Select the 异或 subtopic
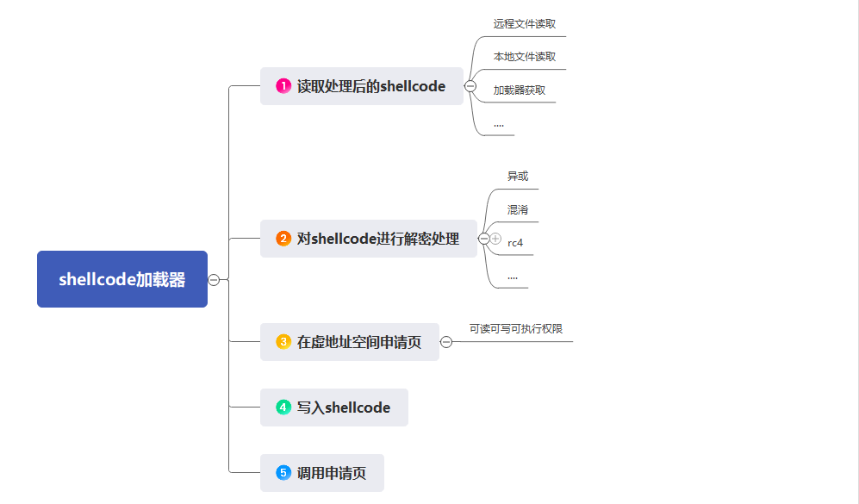Viewport: 859px width, 504px height. [518, 176]
